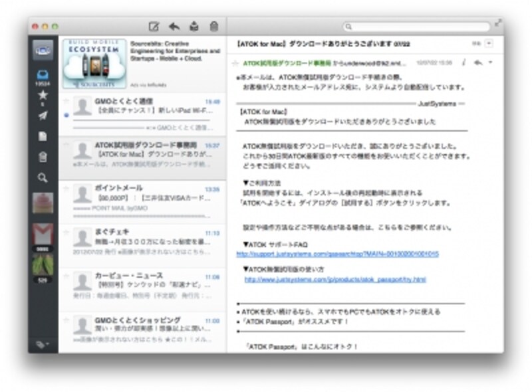Switch to the green leaf account in the sidebar

[43, 265]
